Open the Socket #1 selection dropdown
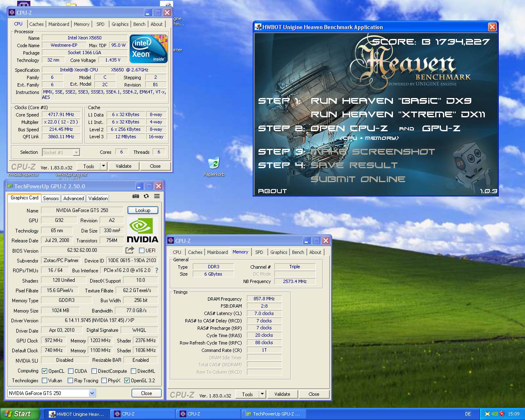The width and height of the screenshot is (525, 420). 61,152
